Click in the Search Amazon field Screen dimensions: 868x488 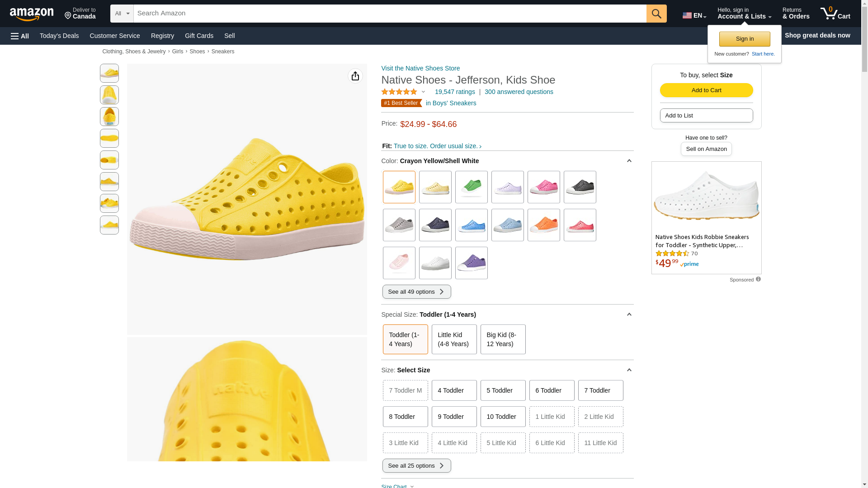click(390, 14)
